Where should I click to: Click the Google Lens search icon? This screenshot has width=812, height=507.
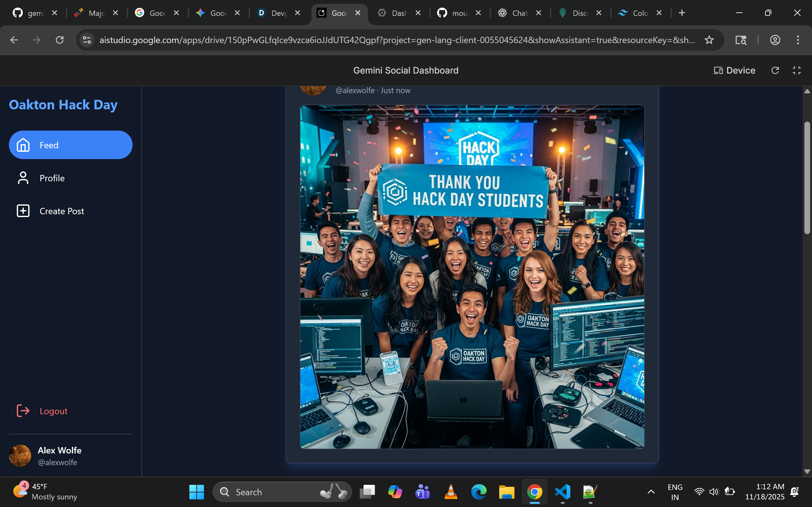tap(741, 40)
